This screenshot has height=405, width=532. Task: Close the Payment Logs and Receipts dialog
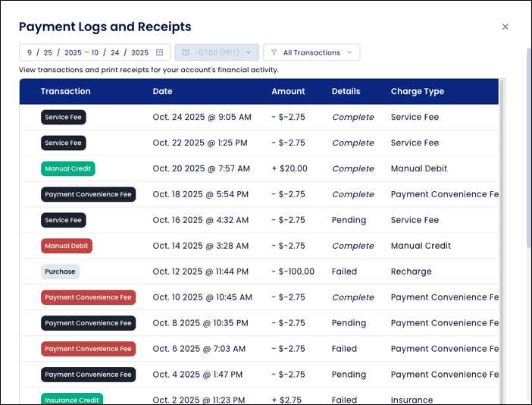tap(505, 27)
